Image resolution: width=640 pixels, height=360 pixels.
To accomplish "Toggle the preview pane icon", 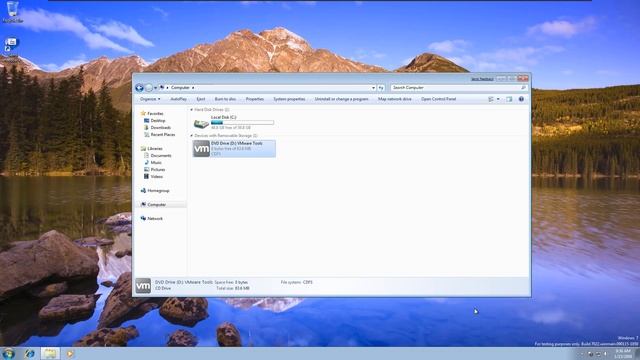I will [x=509, y=99].
